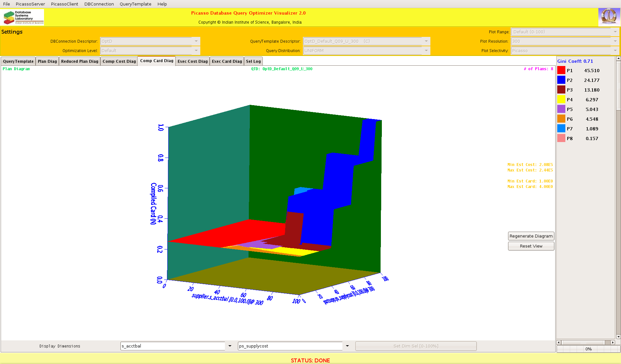The width and height of the screenshot is (621, 364).
Task: Expand the QueryTemplate Descriptor combo box
Action: click(426, 41)
